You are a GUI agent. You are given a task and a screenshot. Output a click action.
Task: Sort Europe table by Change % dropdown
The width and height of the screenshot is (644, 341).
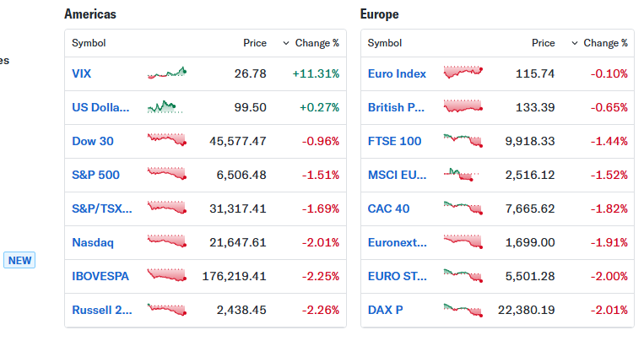[x=599, y=43]
